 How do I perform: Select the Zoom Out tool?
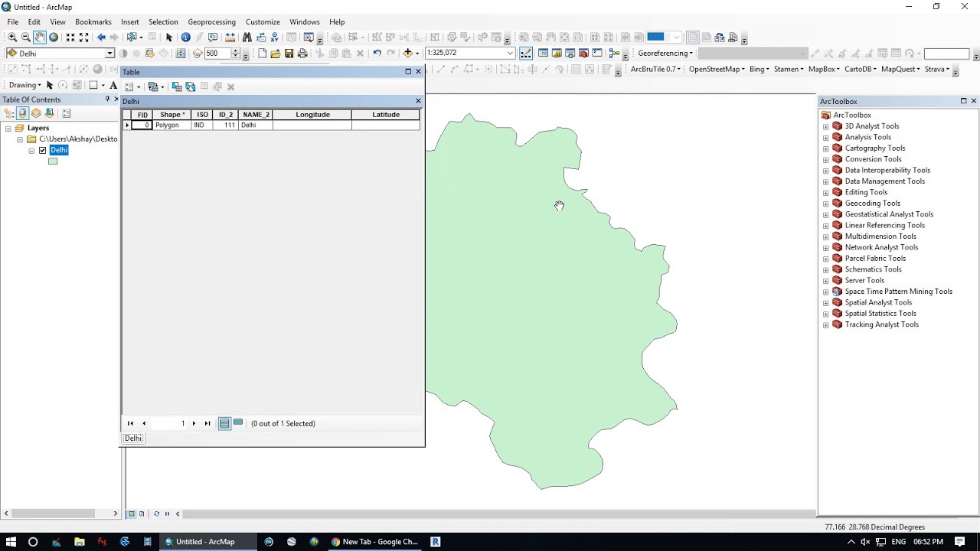coord(25,37)
